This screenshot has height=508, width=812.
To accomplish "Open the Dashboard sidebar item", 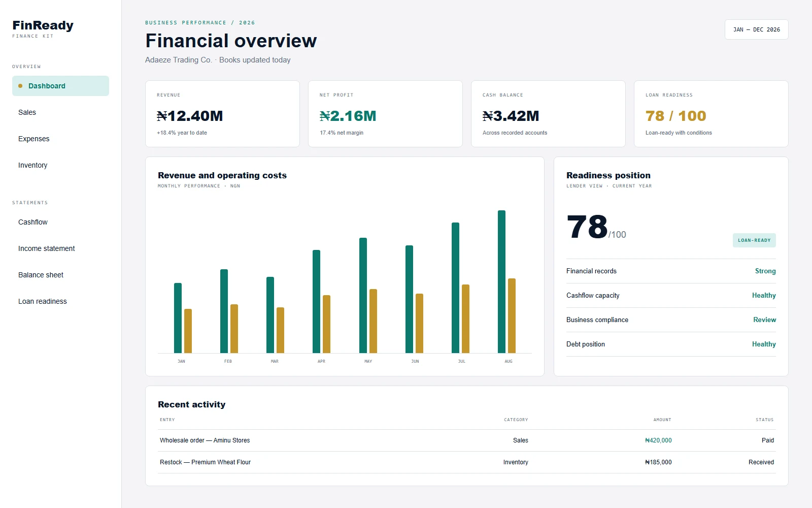I will tap(60, 86).
